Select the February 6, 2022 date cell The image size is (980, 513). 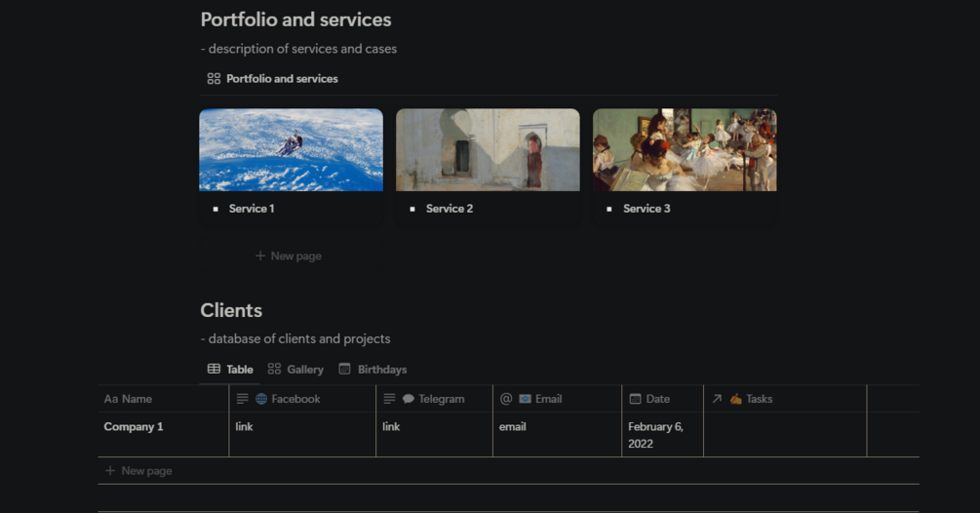pos(655,435)
